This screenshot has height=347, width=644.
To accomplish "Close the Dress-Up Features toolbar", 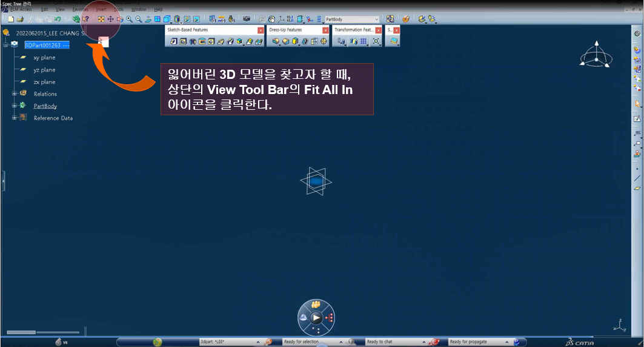I will click(x=326, y=30).
